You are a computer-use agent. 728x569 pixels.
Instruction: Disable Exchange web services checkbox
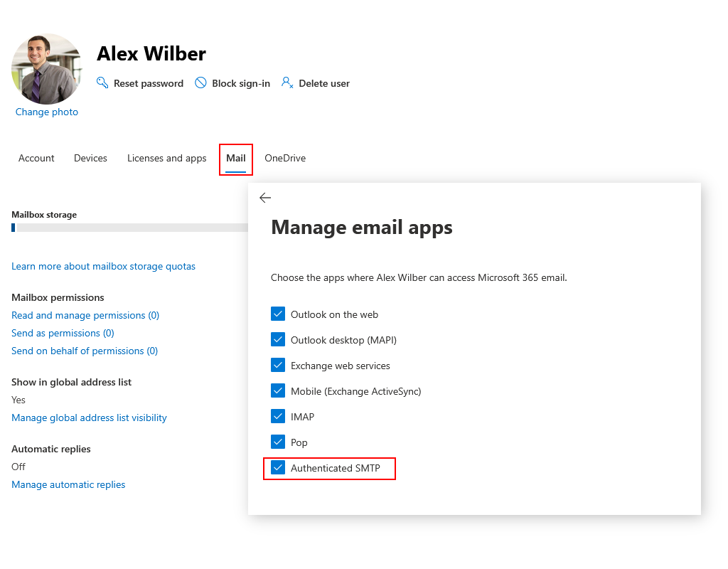click(278, 366)
